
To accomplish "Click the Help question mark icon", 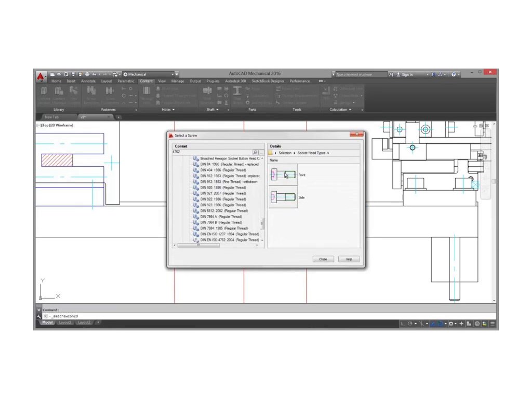I will (454, 74).
